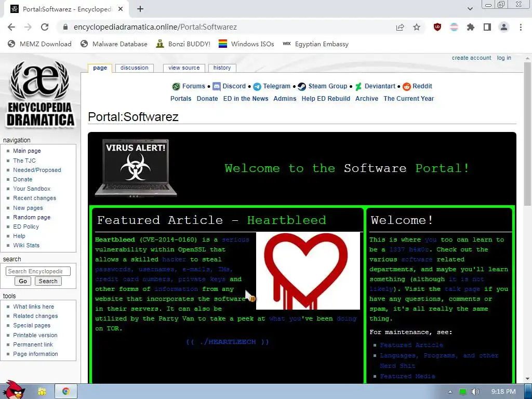Screen dimensions: 532x399
Task: Click the Reddit icon
Action: pos(406,87)
